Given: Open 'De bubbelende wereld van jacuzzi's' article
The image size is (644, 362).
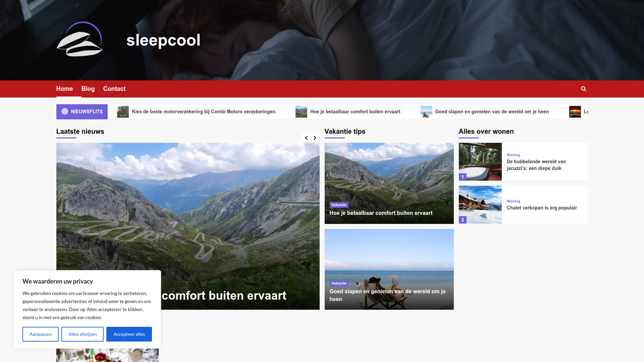Looking at the screenshot, I should coord(536,165).
